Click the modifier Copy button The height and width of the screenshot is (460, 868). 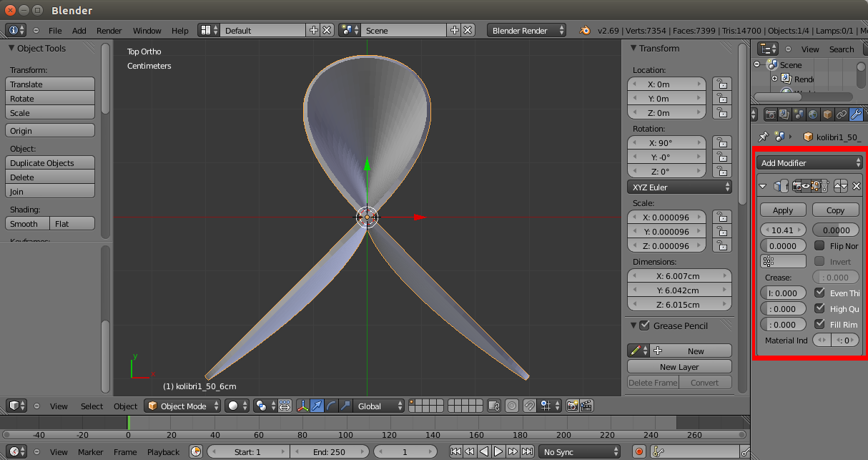(x=835, y=210)
